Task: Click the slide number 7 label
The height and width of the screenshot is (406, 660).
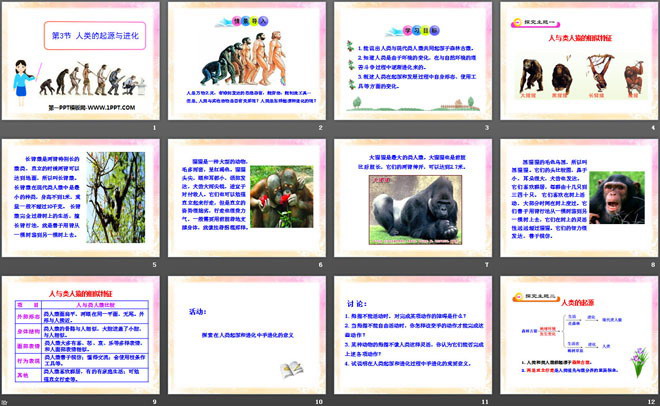Action: coord(487,265)
